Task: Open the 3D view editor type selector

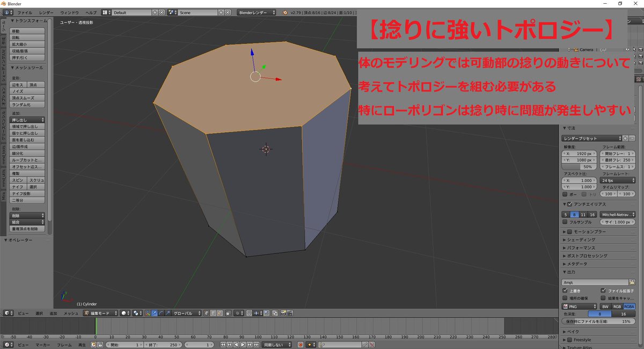Action: (x=8, y=313)
